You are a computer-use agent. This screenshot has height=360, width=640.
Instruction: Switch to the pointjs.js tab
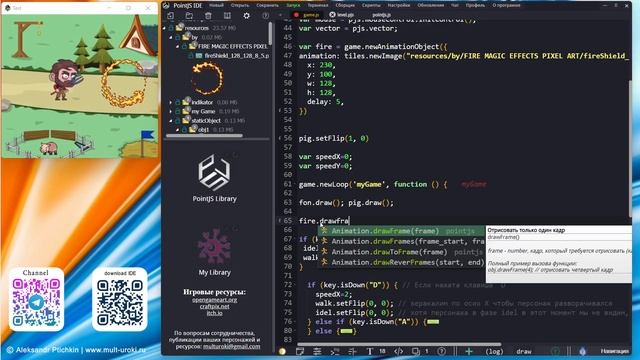click(x=381, y=15)
